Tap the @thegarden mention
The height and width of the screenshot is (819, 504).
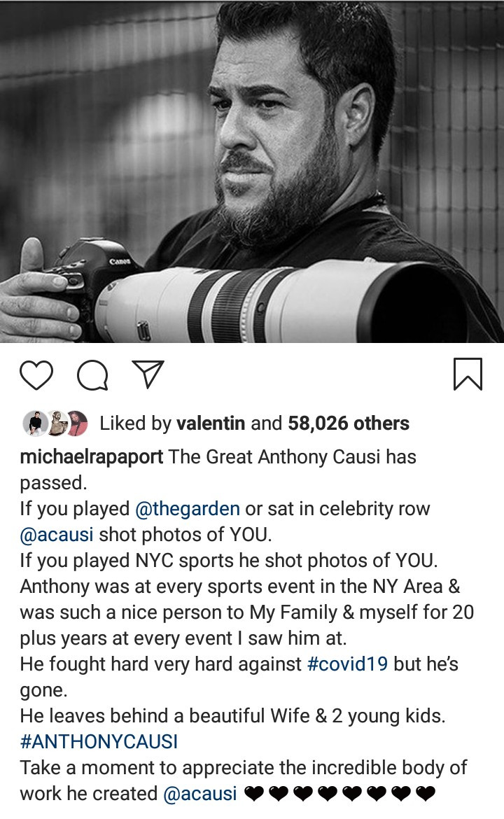click(x=187, y=509)
